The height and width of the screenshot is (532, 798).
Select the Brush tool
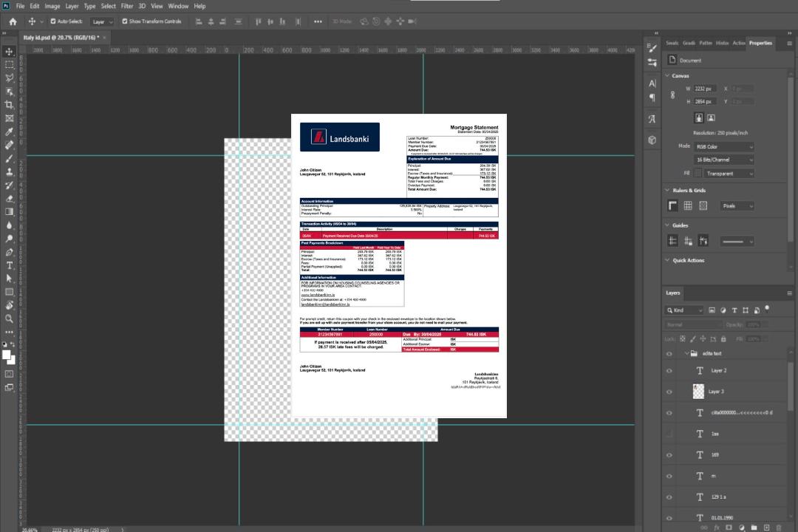pyautogui.click(x=9, y=158)
